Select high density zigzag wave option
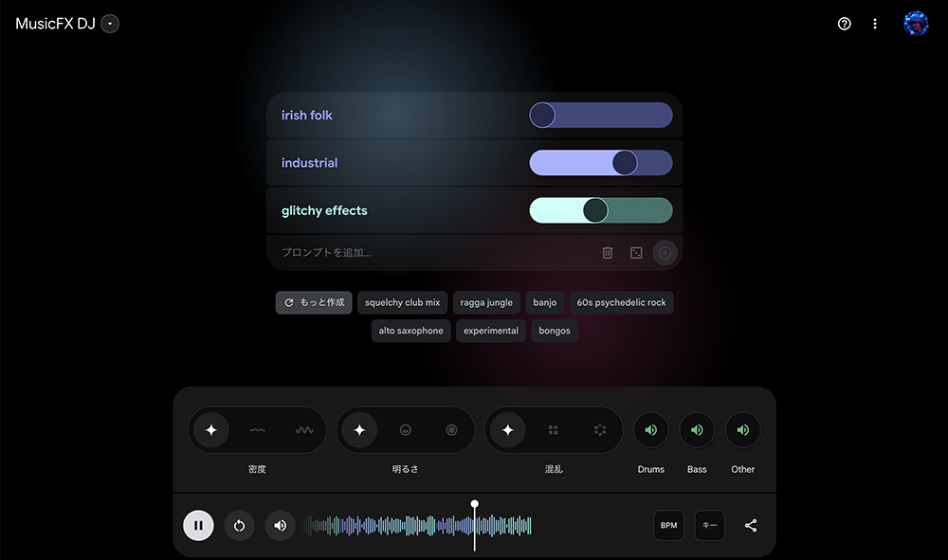948x560 pixels. [x=304, y=430]
